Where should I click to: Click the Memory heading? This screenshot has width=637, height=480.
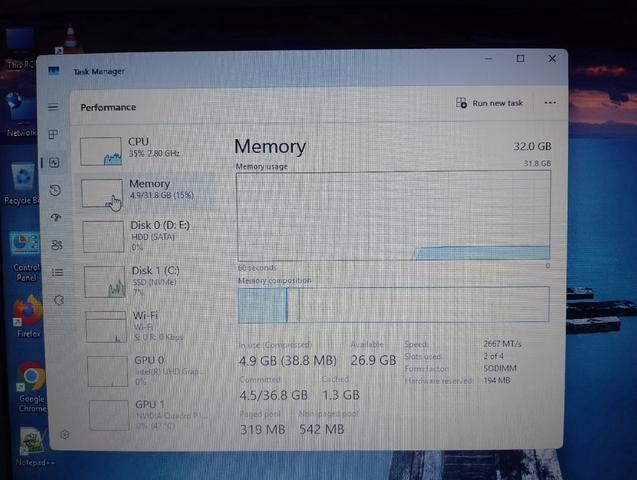point(270,147)
